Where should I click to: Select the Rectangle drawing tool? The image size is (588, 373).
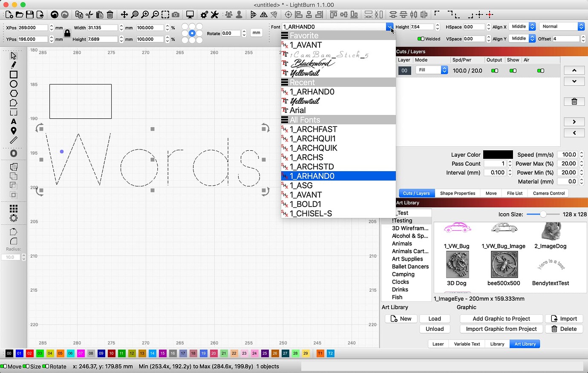tap(13, 75)
